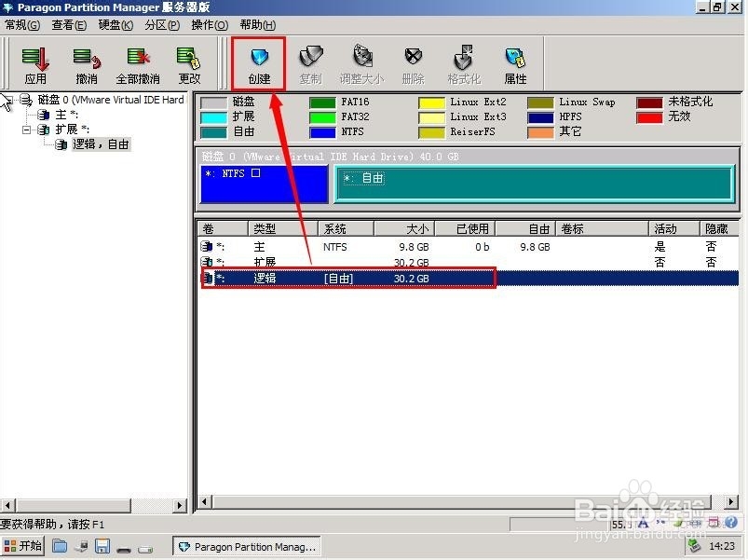Click 扩展 type cell in the table
The height and width of the screenshot is (560, 748).
265,262
